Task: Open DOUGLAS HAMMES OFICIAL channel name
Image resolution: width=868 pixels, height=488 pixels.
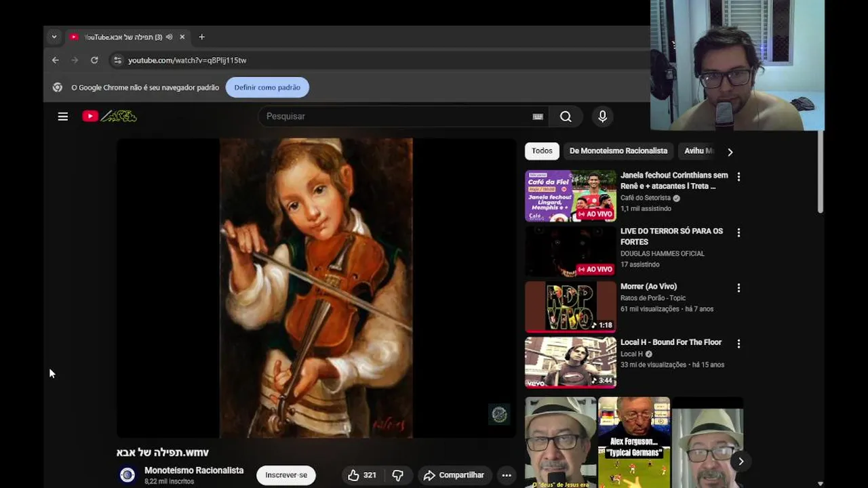Action: point(663,253)
